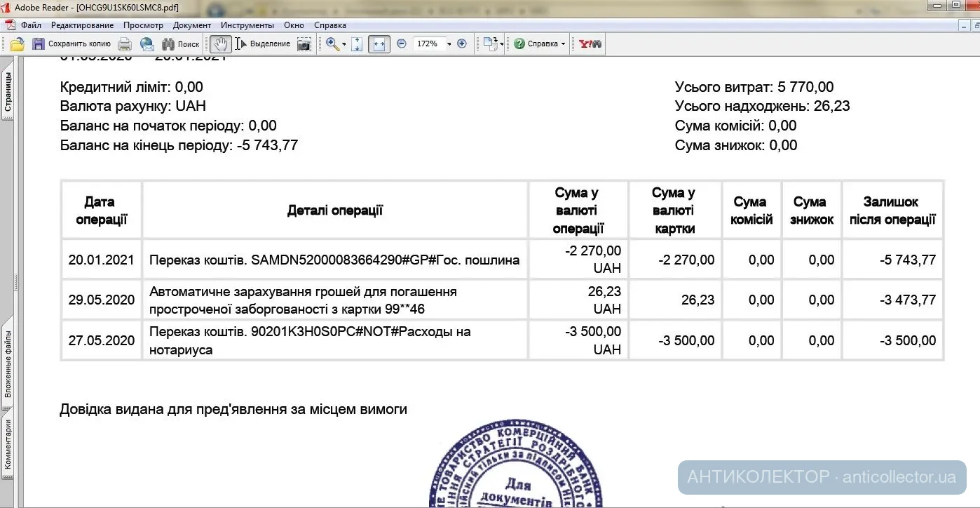Click the Print icon in toolbar
Screen dimensions: 980x508
125,44
